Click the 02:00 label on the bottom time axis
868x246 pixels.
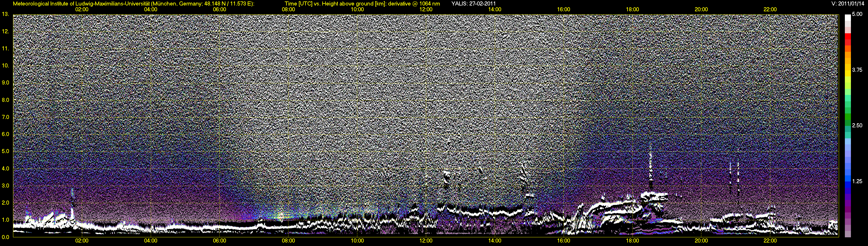82,241
